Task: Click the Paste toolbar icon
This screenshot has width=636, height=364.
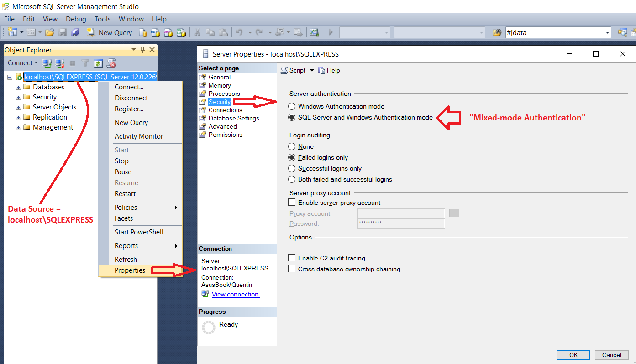Action: pos(223,32)
